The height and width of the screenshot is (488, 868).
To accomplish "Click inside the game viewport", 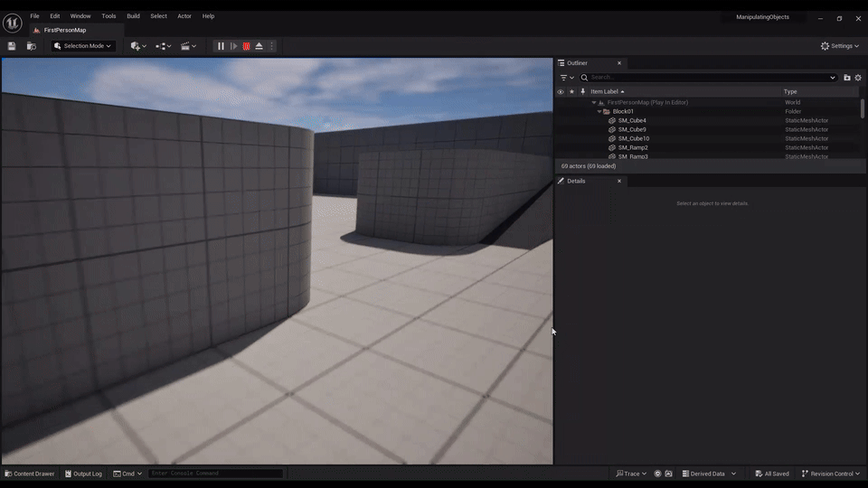I will coord(277,261).
